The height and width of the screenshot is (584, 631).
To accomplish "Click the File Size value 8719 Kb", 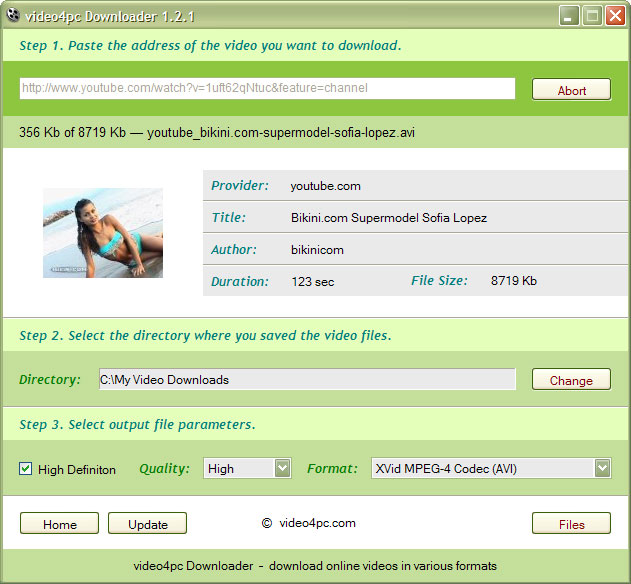I will pos(514,281).
